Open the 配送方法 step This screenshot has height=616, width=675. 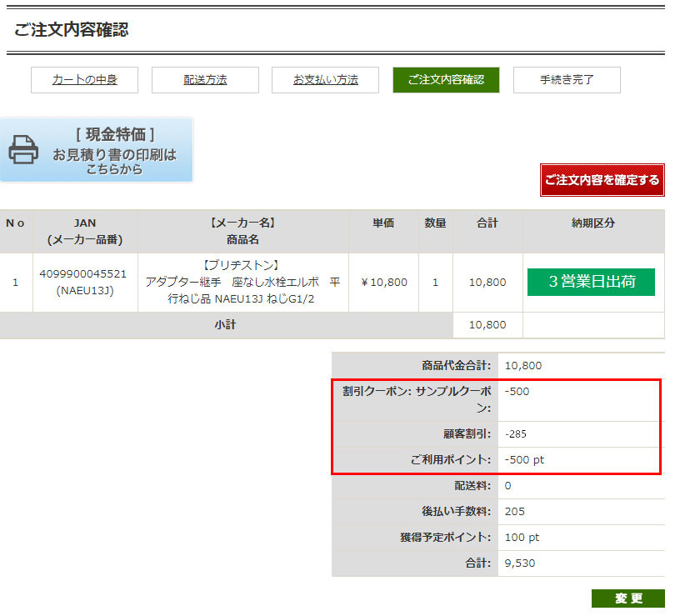point(205,80)
